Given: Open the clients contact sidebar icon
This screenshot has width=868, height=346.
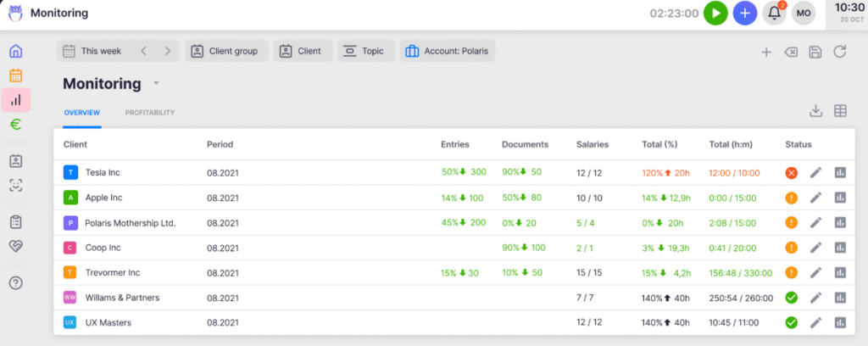Looking at the screenshot, I should [16, 162].
